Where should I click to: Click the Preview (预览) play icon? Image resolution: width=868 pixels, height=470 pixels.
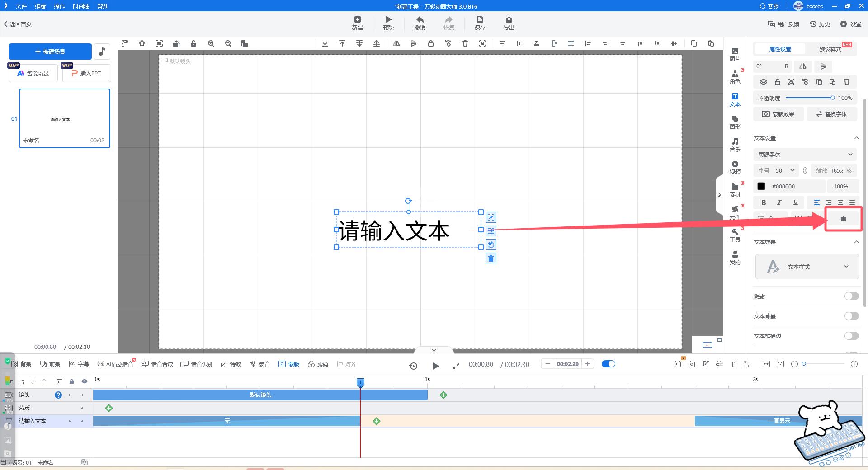tap(388, 20)
